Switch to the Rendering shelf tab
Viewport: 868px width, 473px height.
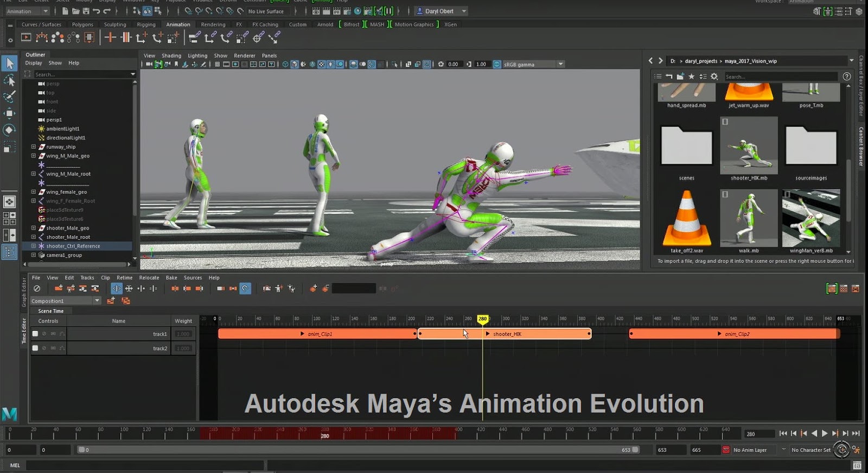click(213, 24)
